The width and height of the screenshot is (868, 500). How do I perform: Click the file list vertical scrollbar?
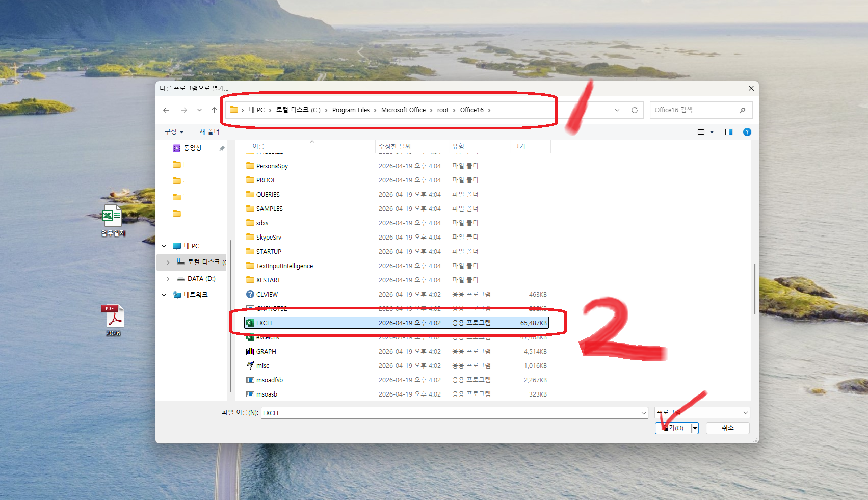(754, 289)
